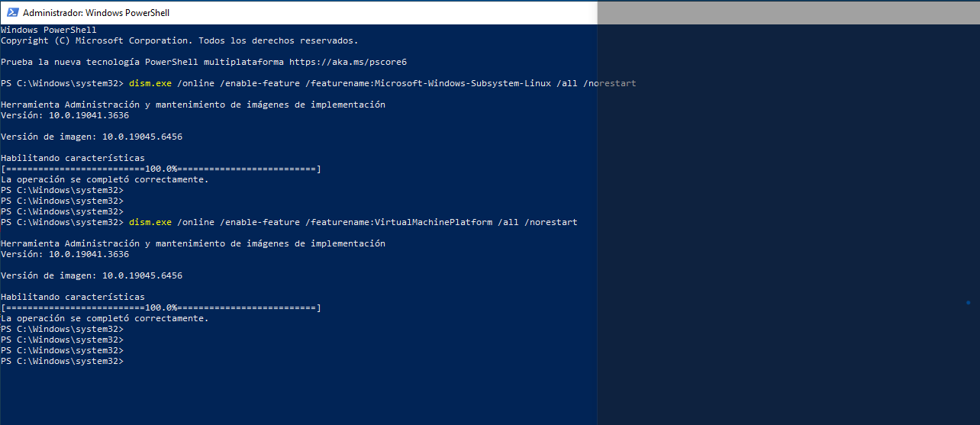The width and height of the screenshot is (980, 425).
Task: Click the second "Herramienta Administración y mantenimiento" line
Action: pos(193,243)
